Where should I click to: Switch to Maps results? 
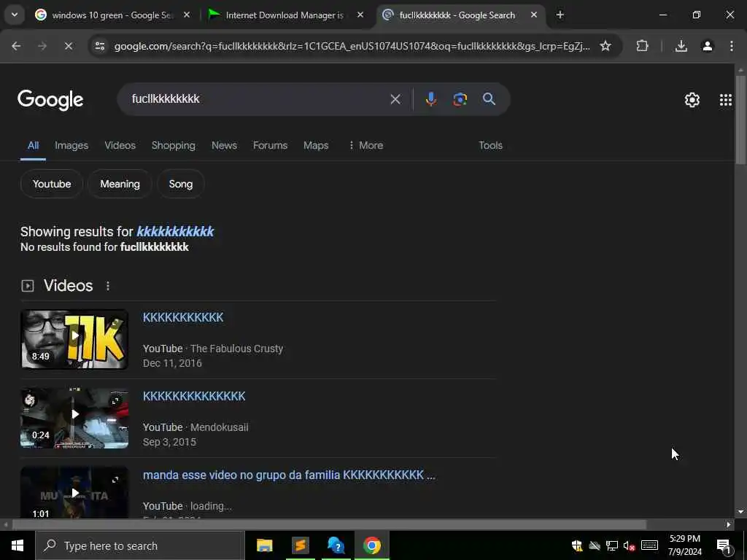coord(316,145)
